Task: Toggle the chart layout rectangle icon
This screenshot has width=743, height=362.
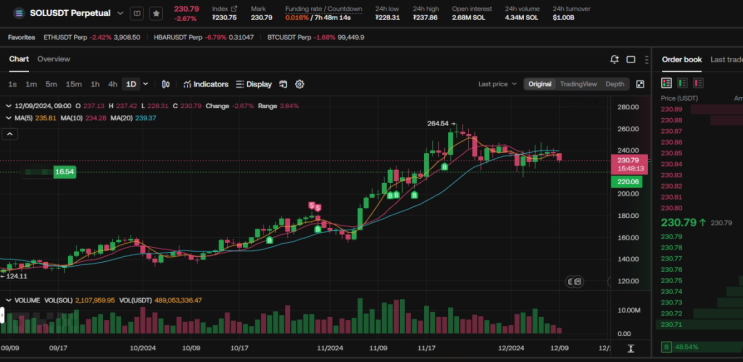Action: tap(631, 60)
